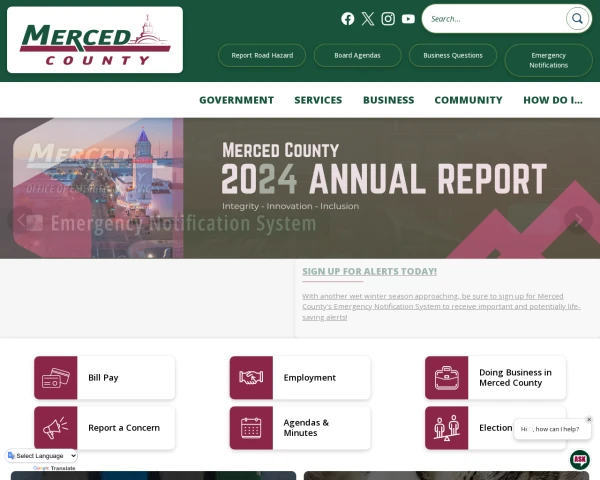Click the Bill Pay credit card icon
The height and width of the screenshot is (480, 600).
[x=53, y=378]
